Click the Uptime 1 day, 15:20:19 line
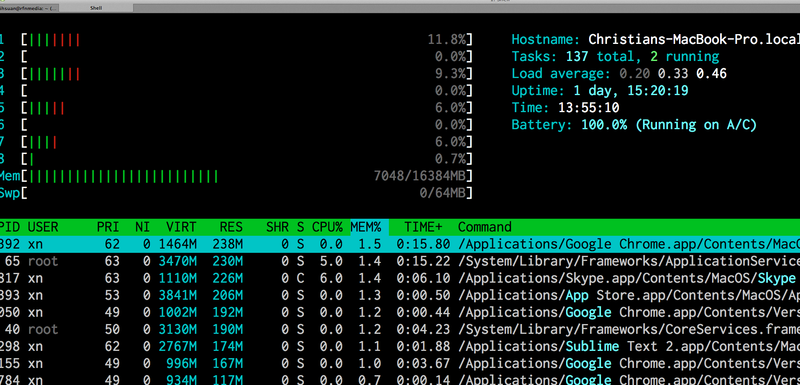This screenshot has width=800, height=385. (x=600, y=91)
